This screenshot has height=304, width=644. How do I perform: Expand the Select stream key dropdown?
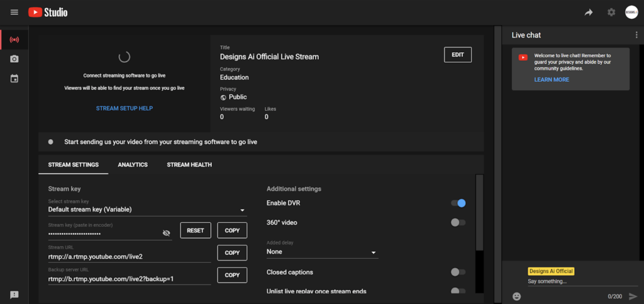(147, 210)
